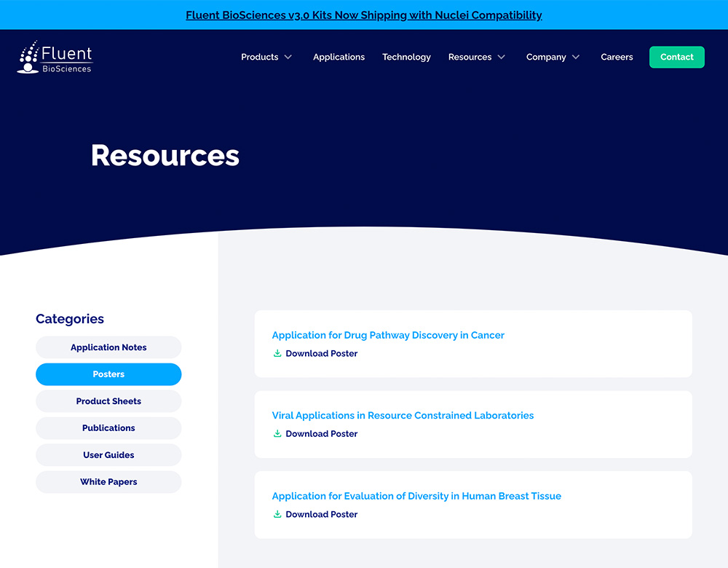Open the v3.0 Kits announcement banner link
728x568 pixels.
pos(363,15)
